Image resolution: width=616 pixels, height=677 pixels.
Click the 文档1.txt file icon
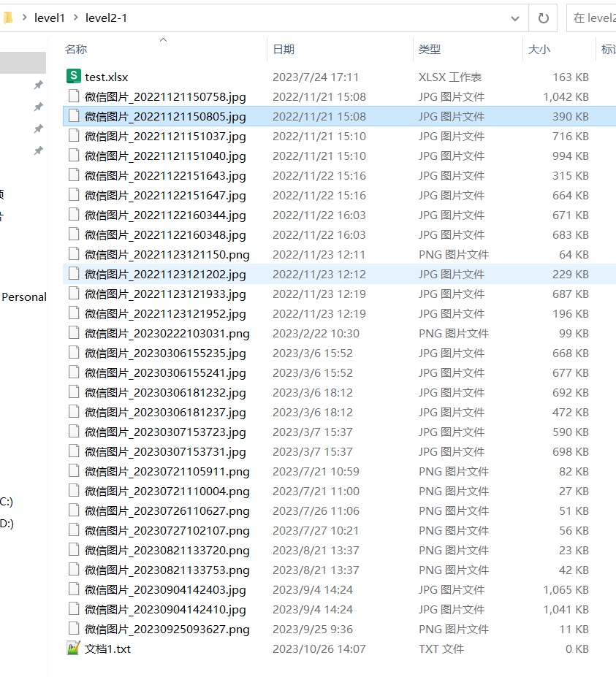[74, 648]
